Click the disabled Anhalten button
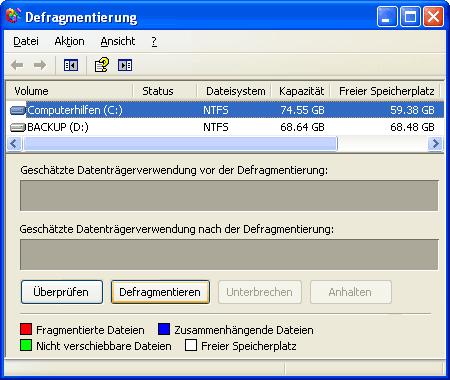 pos(350,292)
